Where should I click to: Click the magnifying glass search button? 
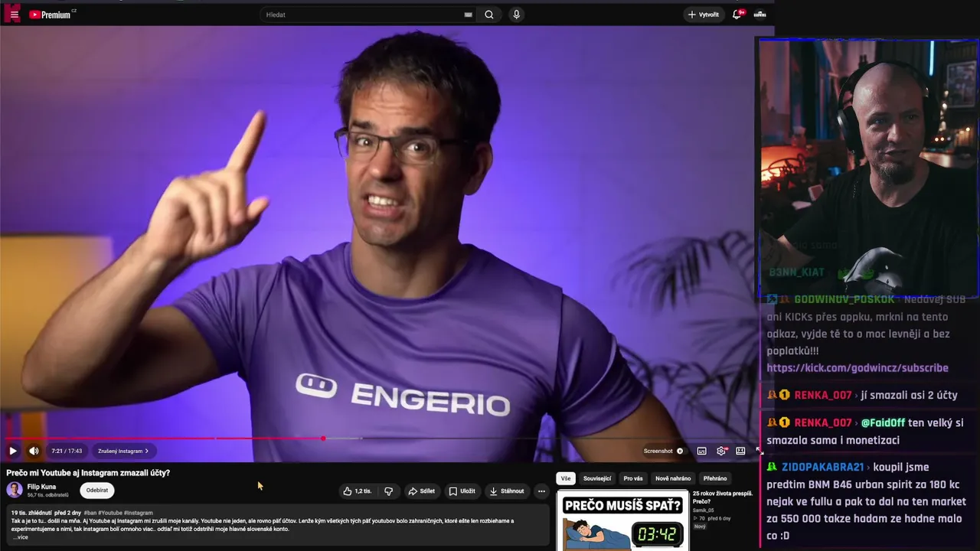point(489,15)
